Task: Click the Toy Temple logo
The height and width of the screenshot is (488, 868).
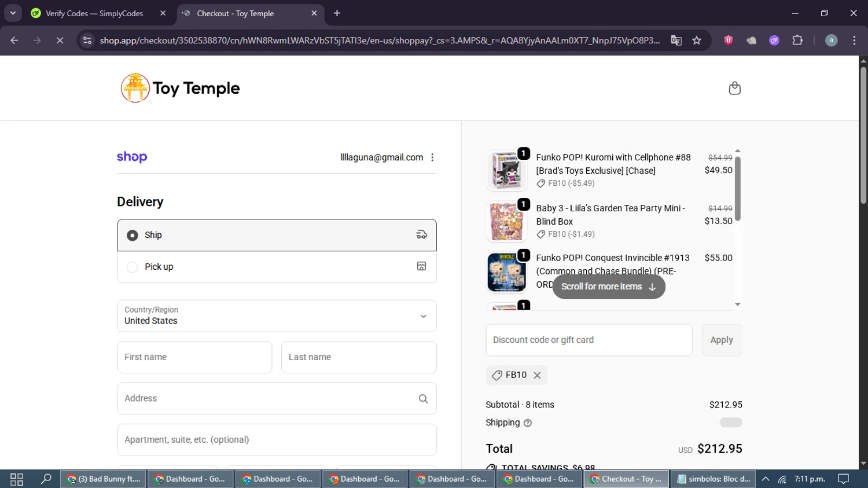Action: pyautogui.click(x=180, y=88)
